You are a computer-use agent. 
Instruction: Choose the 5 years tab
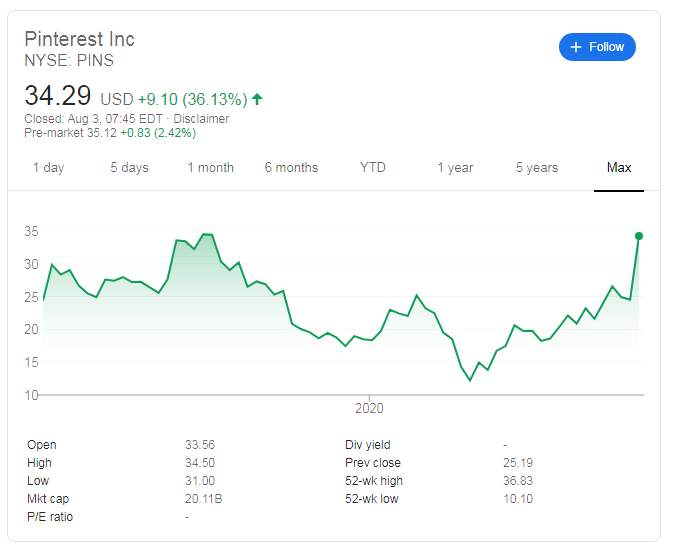(x=537, y=167)
